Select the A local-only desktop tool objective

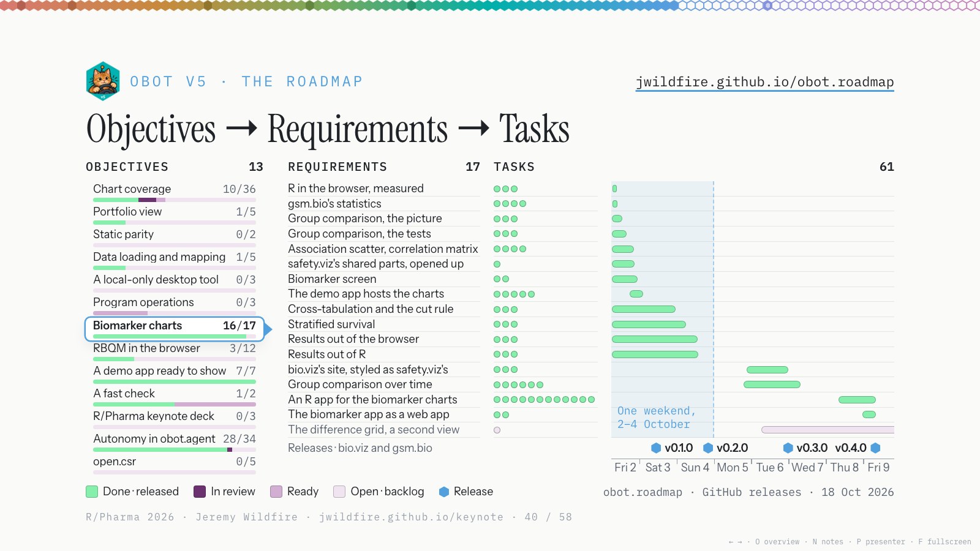(x=174, y=282)
